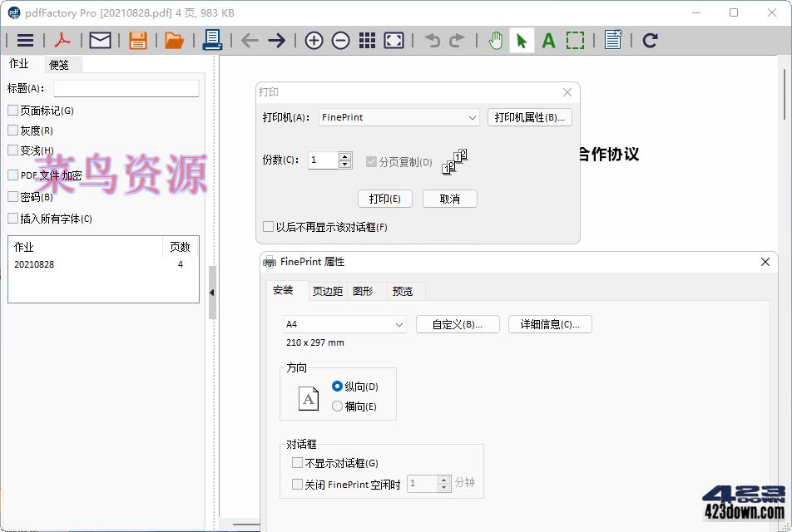The width and height of the screenshot is (792, 532).
Task: Click the multi-page grid view icon
Action: pyautogui.click(x=367, y=40)
